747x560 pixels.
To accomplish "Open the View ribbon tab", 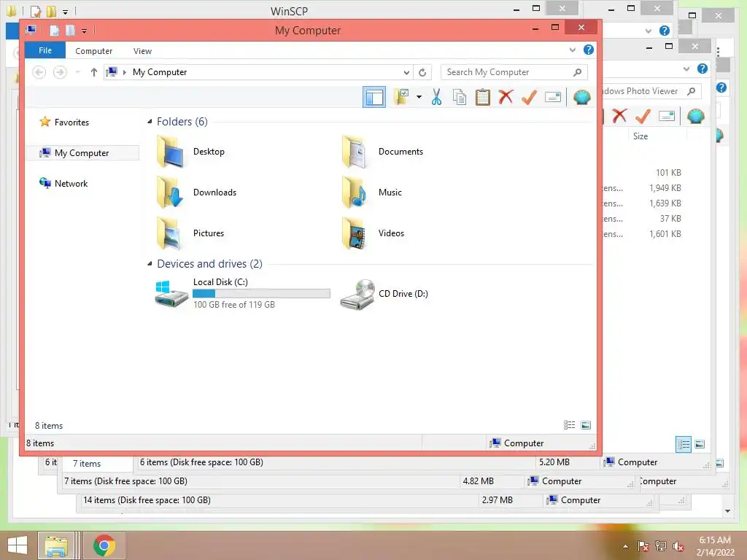I will 142,51.
